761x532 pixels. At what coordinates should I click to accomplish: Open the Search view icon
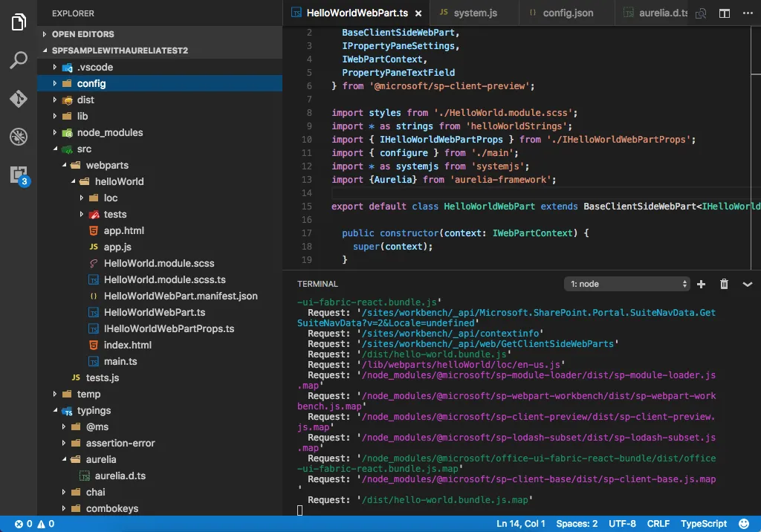(19, 61)
